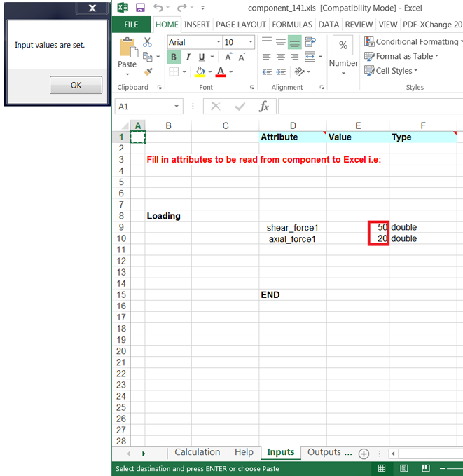Viewport: 463px width, 476px height.
Task: Open the text Orientation icon
Action: pyautogui.click(x=300, y=72)
